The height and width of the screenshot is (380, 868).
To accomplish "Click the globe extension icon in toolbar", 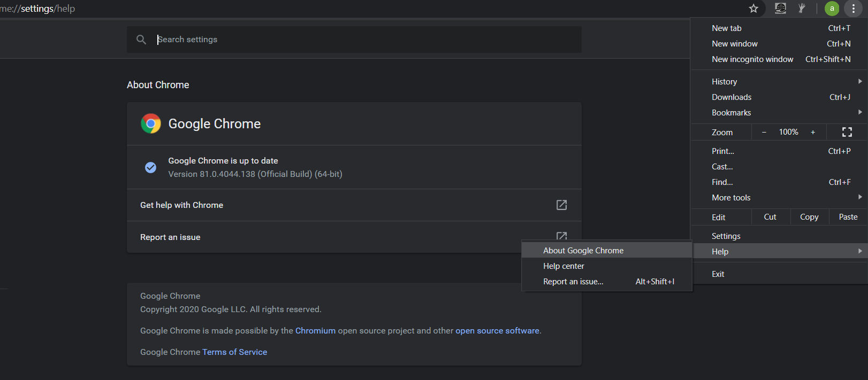I will coord(781,9).
